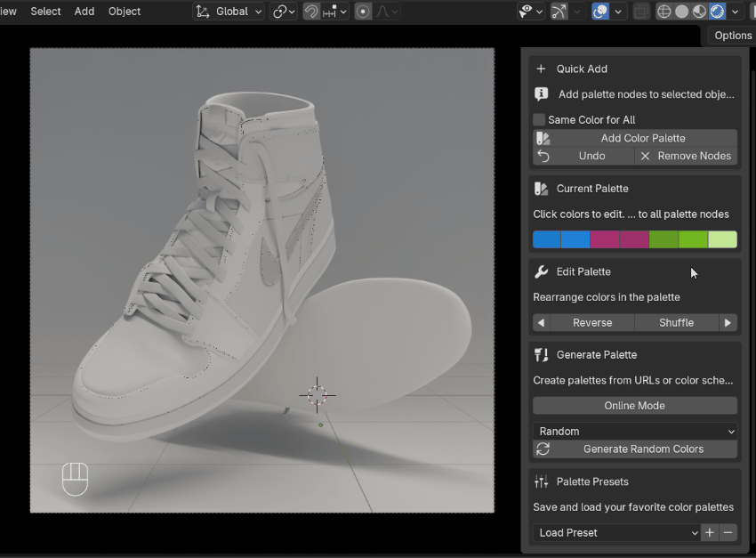
Task: Click the Show Overlays icon
Action: coord(601,12)
